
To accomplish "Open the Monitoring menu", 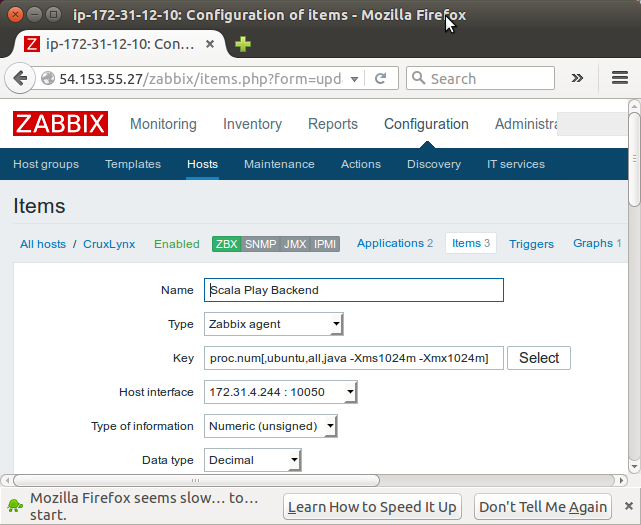I will [x=163, y=124].
